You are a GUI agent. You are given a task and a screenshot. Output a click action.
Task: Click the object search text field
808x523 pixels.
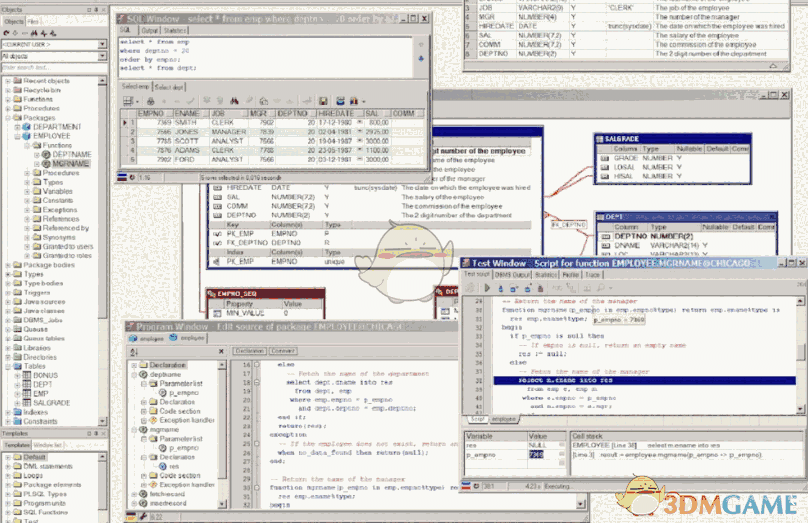pyautogui.click(x=54, y=68)
